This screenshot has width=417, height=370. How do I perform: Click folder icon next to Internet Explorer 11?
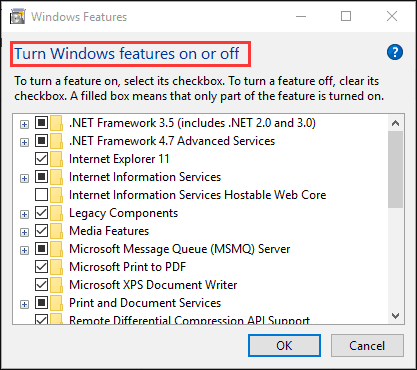tap(56, 159)
